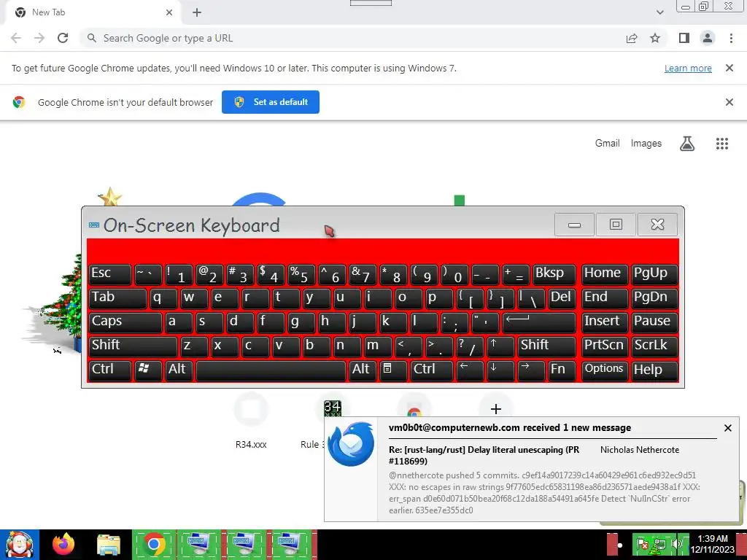This screenshot has height=560, width=747.
Task: Toggle right Alt key on keyboard
Action: (x=363, y=370)
